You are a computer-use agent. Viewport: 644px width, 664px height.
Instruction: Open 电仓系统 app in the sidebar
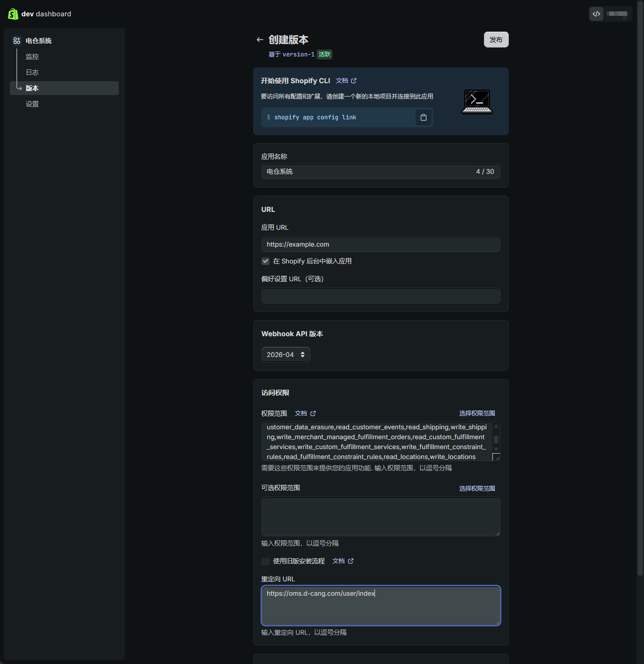coord(39,41)
